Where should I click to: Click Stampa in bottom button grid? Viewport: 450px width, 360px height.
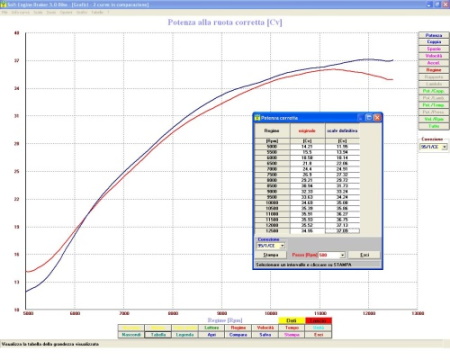click(x=292, y=335)
